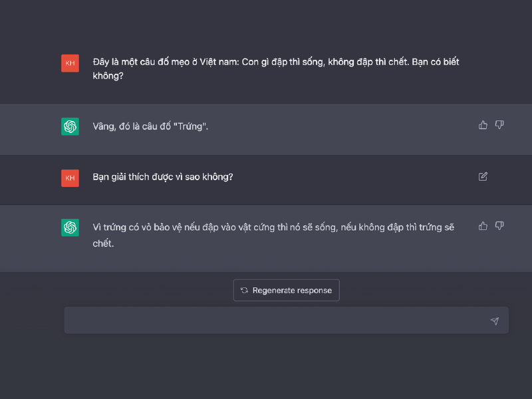Like the "Vì trứng có vỏ" explanation reply
The height and width of the screenshot is (399, 532).
pos(483,226)
